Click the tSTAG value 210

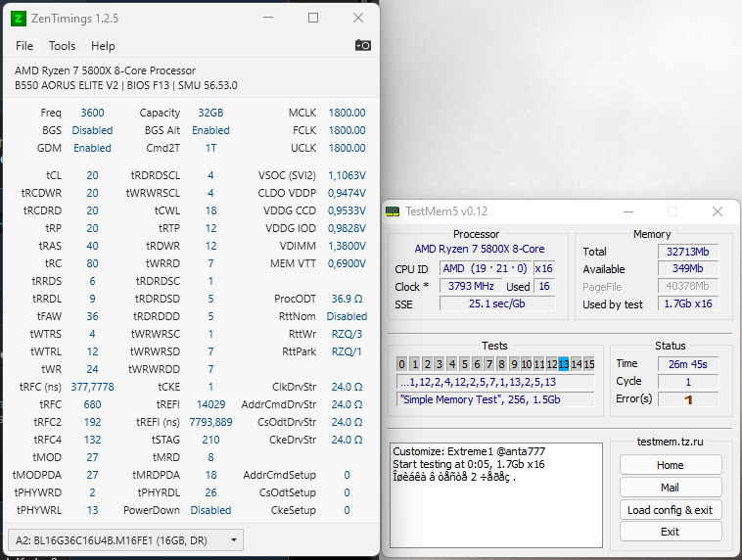pos(210,440)
